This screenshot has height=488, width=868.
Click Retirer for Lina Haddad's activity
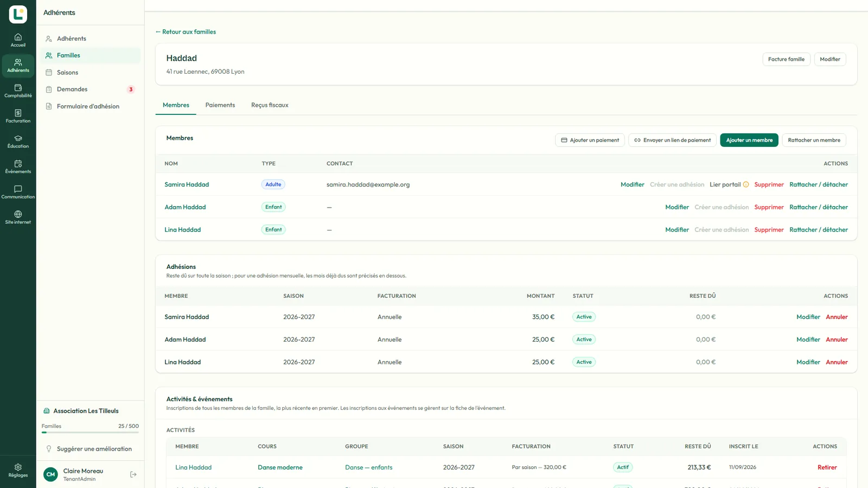click(827, 467)
